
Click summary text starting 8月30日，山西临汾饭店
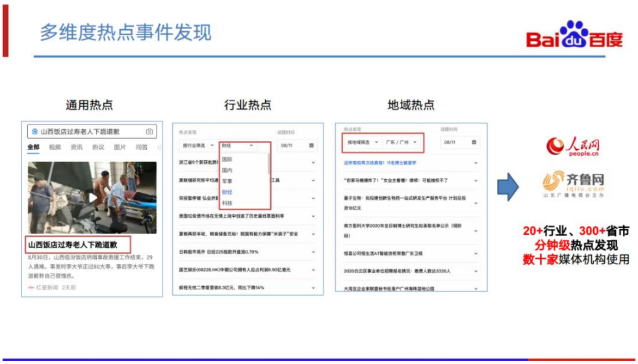click(x=91, y=267)
